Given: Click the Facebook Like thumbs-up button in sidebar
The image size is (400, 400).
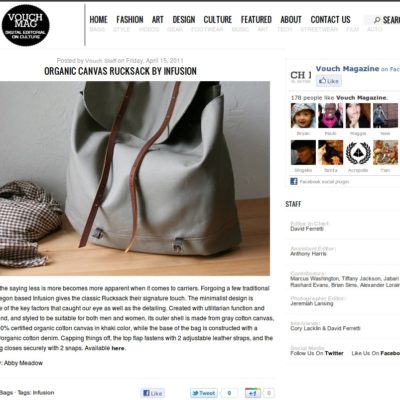Looking at the screenshot, I should click(329, 81).
